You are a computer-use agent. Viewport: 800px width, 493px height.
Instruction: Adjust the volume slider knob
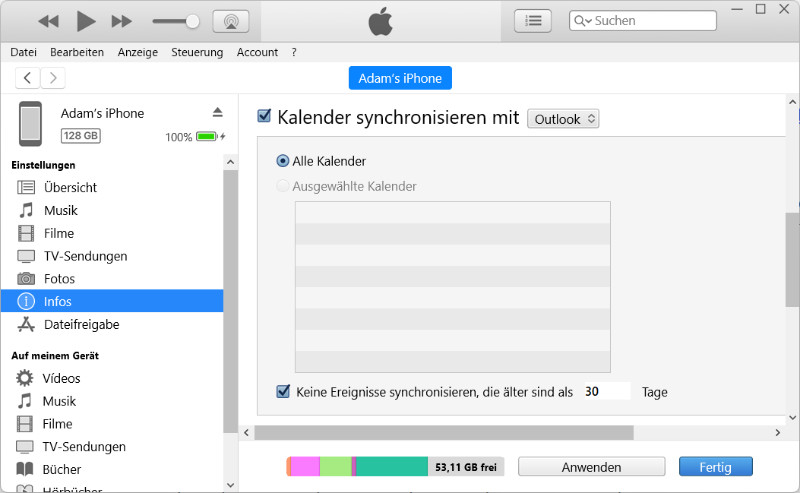coord(193,21)
